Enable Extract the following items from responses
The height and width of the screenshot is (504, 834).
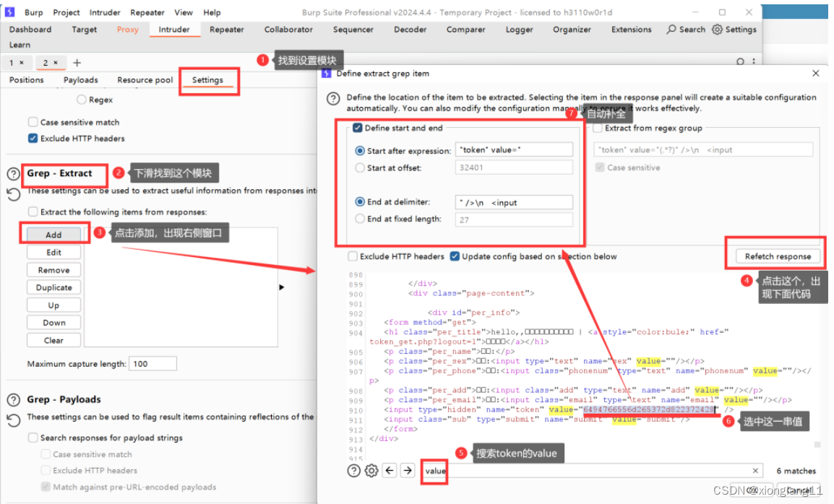pyautogui.click(x=33, y=212)
